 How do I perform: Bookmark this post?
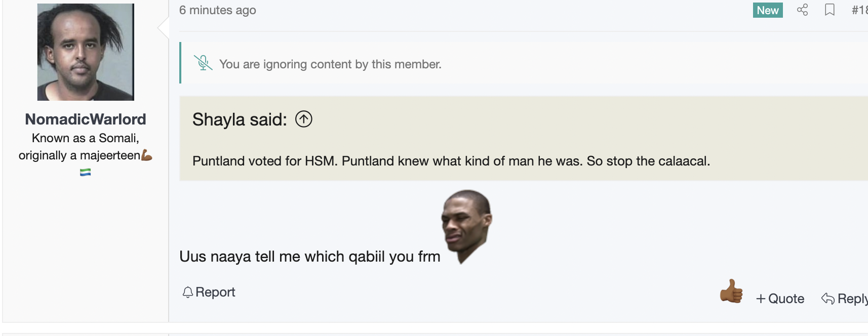tap(830, 10)
